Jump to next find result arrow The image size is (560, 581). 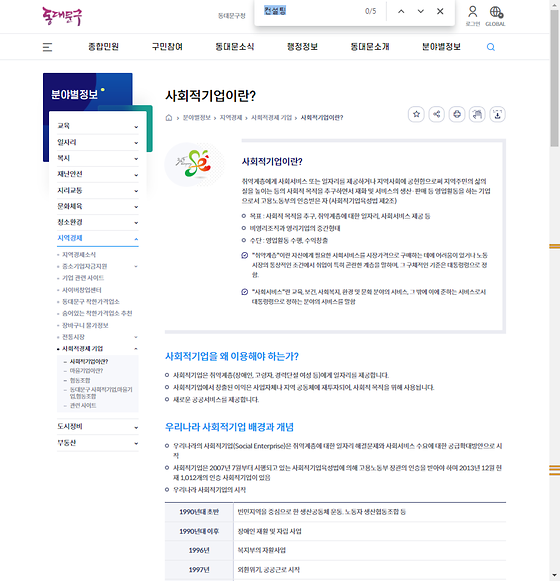pos(421,11)
